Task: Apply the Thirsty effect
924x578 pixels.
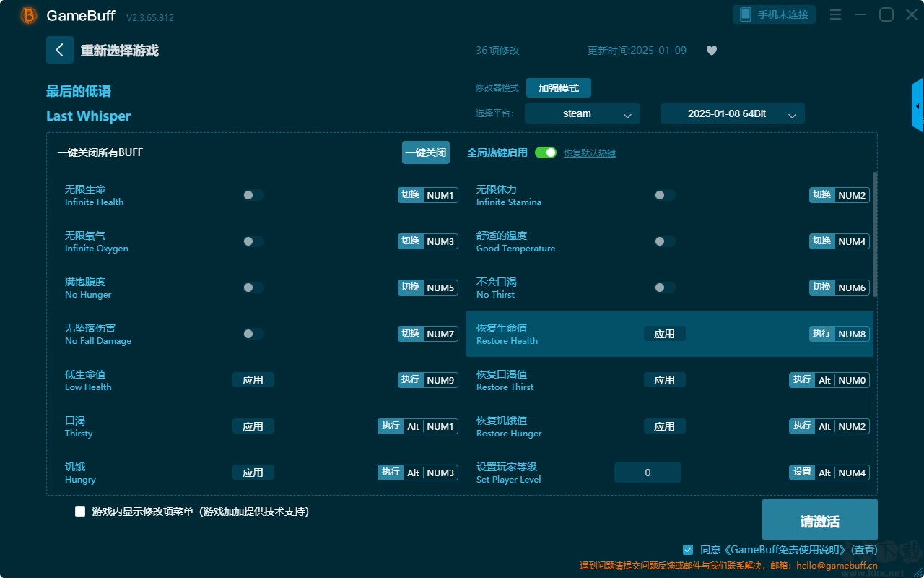Action: [253, 426]
